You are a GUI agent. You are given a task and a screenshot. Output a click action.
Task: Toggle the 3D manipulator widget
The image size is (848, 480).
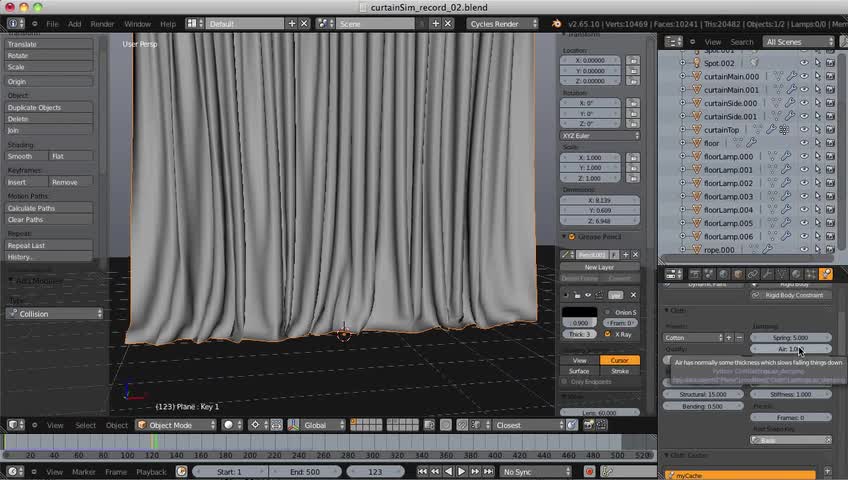point(293,425)
